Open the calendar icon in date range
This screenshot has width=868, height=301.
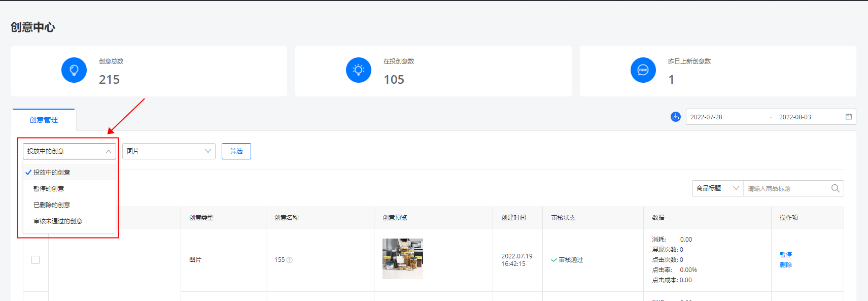849,117
